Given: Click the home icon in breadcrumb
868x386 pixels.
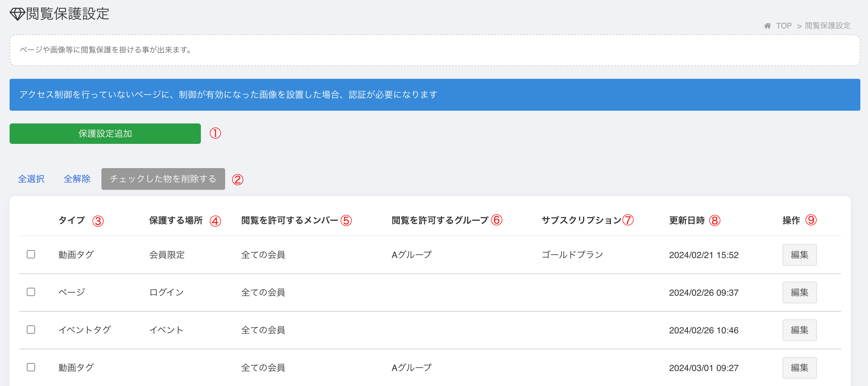Looking at the screenshot, I should 767,26.
